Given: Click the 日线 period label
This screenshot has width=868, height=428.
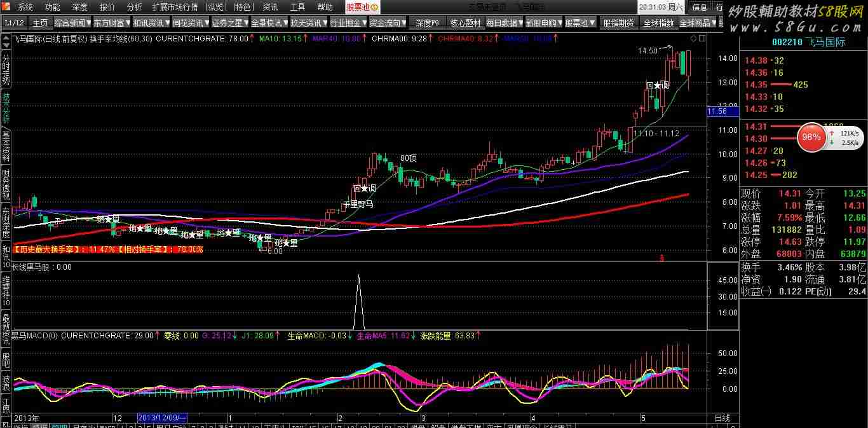Looking at the screenshot, I should (722, 418).
